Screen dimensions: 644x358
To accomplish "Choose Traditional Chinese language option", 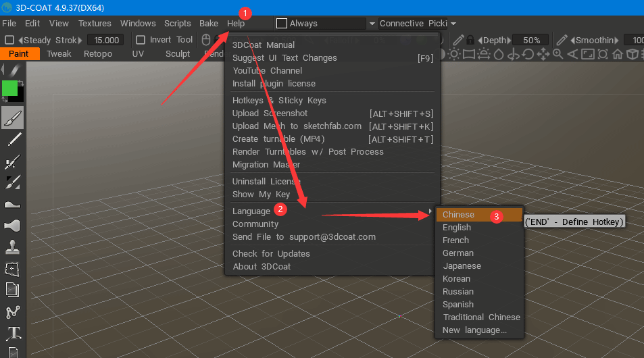I will [481, 317].
